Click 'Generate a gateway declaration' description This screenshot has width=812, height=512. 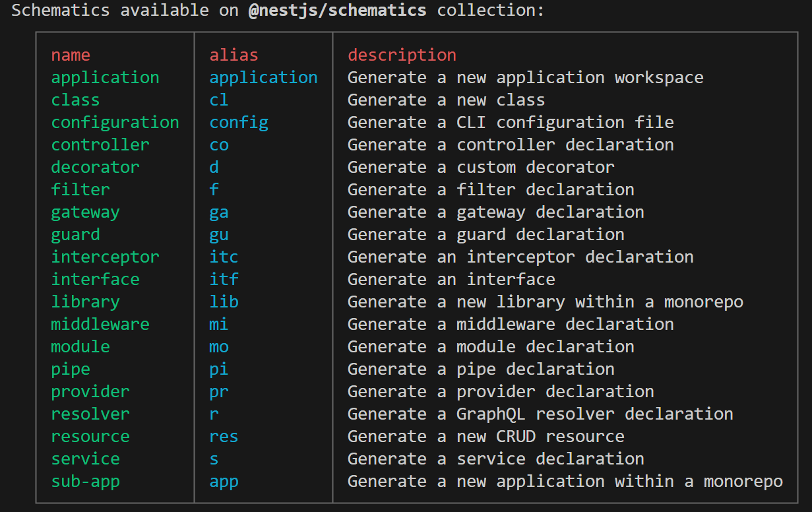(x=496, y=212)
